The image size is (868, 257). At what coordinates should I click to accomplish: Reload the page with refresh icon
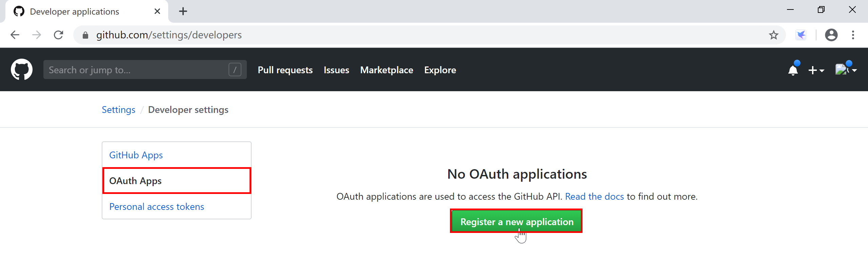click(59, 35)
